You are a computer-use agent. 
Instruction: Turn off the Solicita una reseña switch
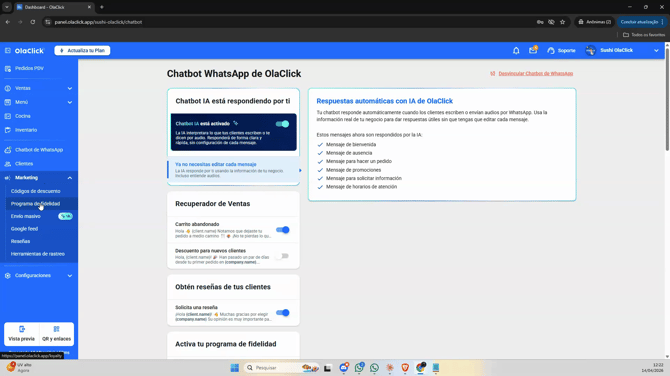click(x=282, y=313)
